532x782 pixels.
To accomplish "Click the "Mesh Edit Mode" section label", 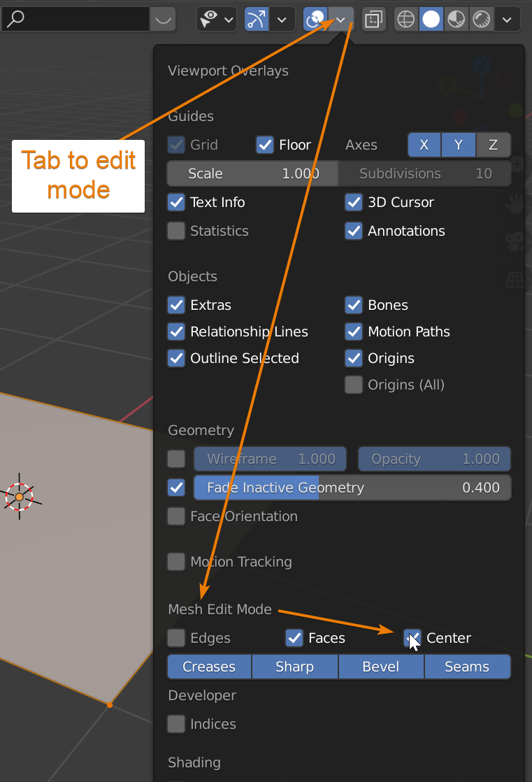I will coord(220,609).
